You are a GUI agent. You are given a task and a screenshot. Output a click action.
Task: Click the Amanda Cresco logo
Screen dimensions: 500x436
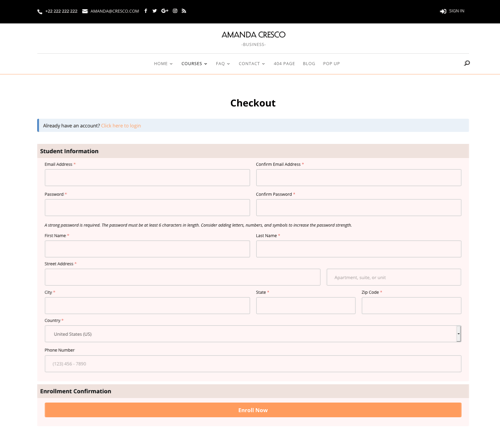pyautogui.click(x=253, y=38)
